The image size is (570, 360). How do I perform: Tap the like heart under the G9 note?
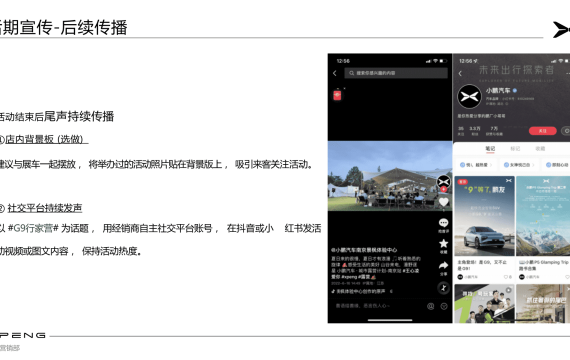pos(506,277)
